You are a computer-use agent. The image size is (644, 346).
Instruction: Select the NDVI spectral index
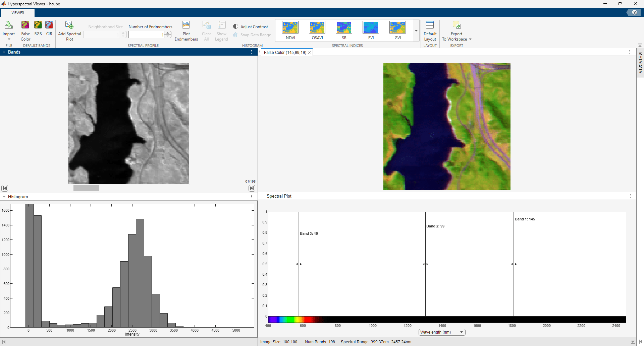(x=290, y=27)
